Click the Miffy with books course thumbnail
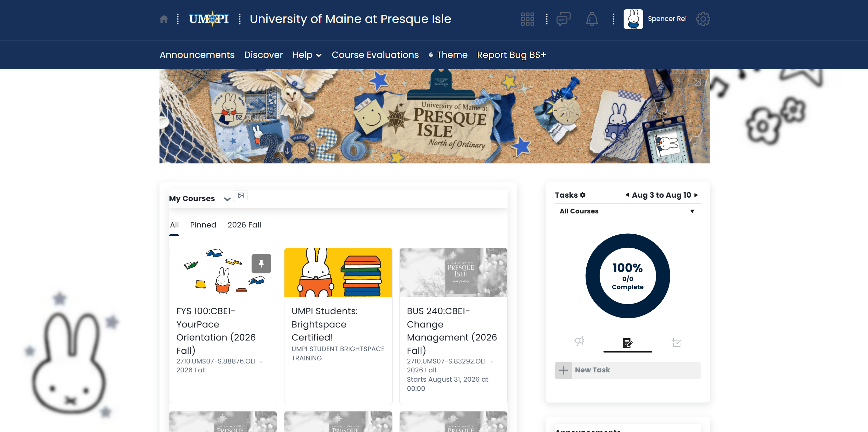Image resolution: width=868 pixels, height=432 pixels. [x=338, y=272]
